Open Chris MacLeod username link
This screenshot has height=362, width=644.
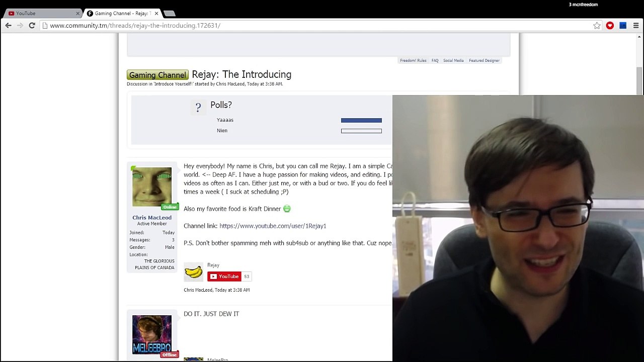pos(152,218)
